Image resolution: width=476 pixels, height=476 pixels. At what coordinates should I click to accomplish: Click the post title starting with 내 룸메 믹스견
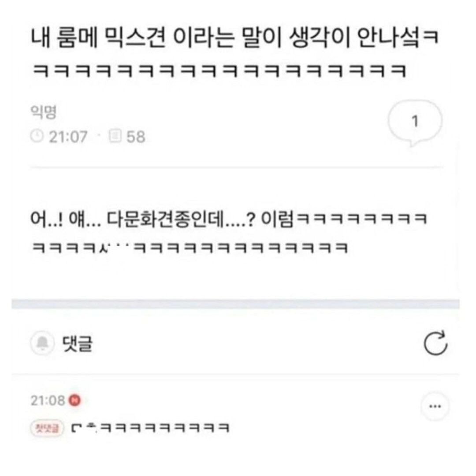(x=234, y=38)
